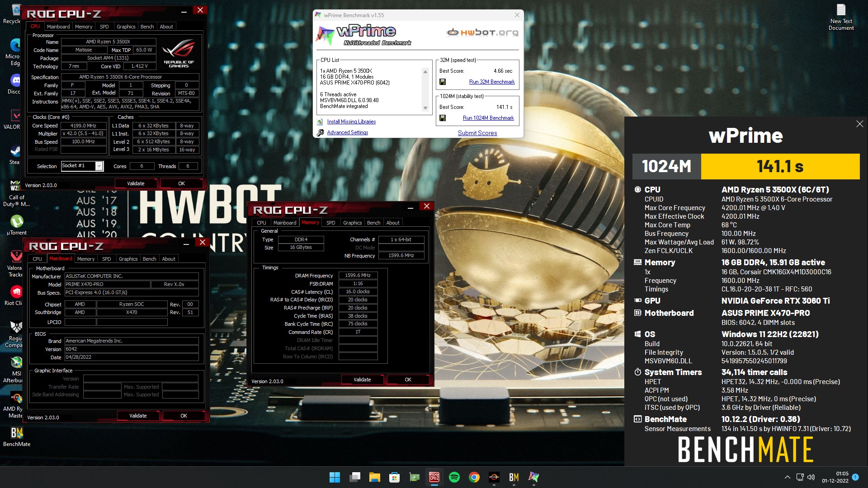Click the CPU List scrollbar up arrow

[425, 71]
